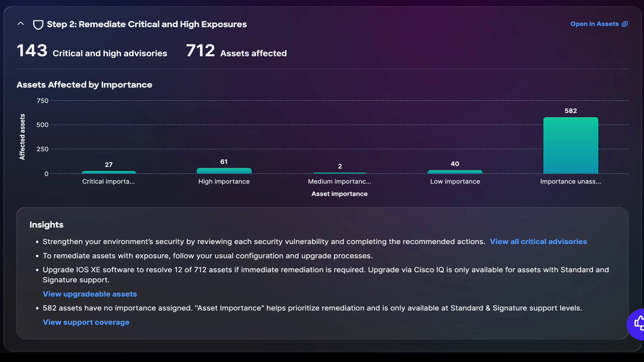Viewport: 644px width, 362px height.
Task: Click the Assets Affected by Importance title
Action: (84, 85)
